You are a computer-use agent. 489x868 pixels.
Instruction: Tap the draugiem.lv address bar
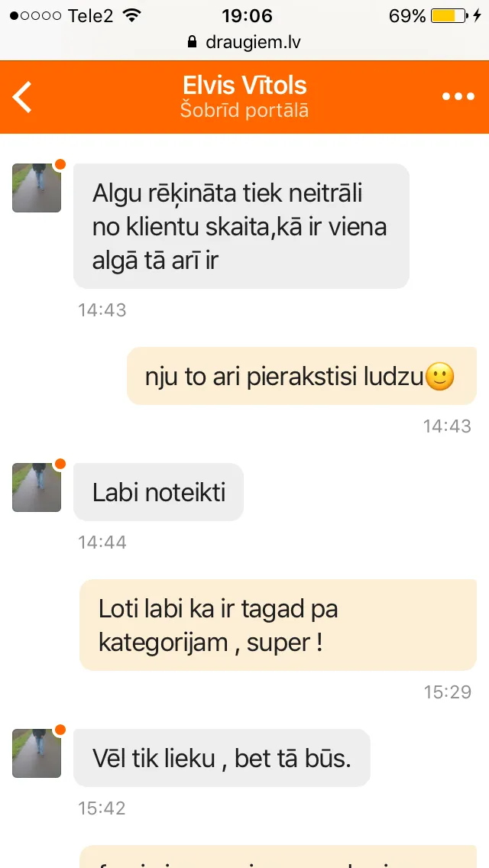[x=244, y=42]
